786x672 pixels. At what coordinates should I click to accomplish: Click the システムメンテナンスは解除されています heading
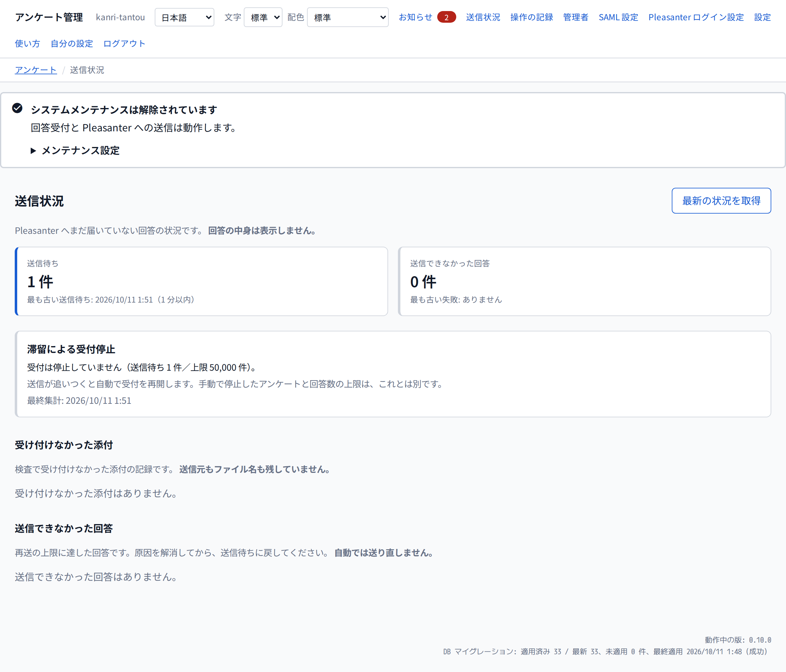pos(124,110)
